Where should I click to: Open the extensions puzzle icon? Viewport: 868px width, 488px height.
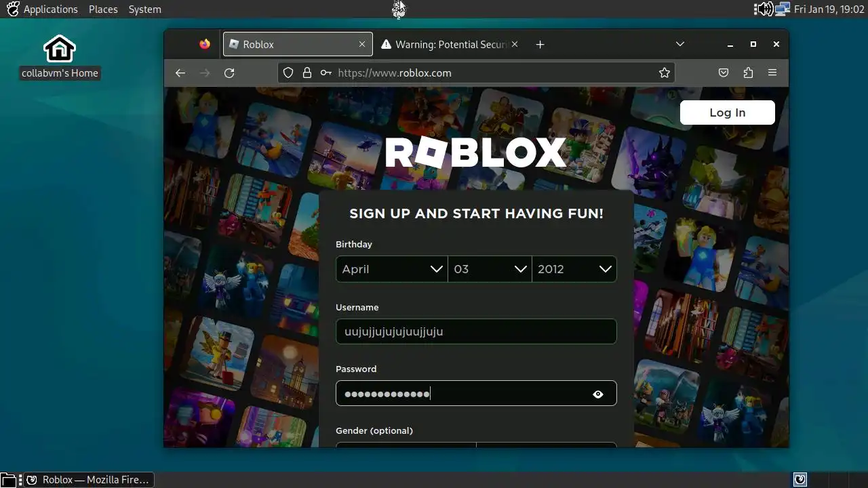[748, 73]
